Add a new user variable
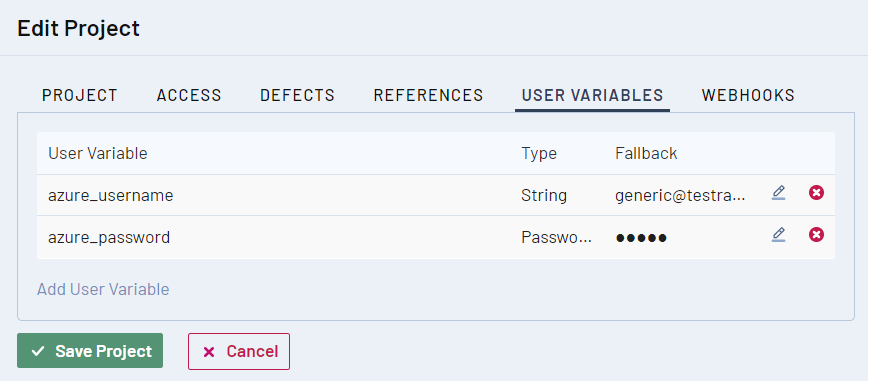This screenshot has width=869, height=381. coord(103,289)
